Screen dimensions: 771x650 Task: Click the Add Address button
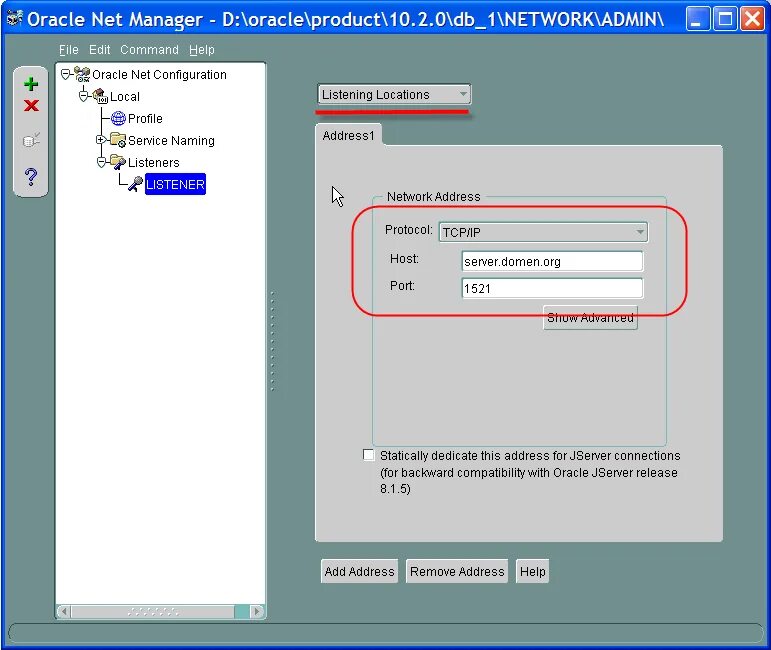(359, 571)
